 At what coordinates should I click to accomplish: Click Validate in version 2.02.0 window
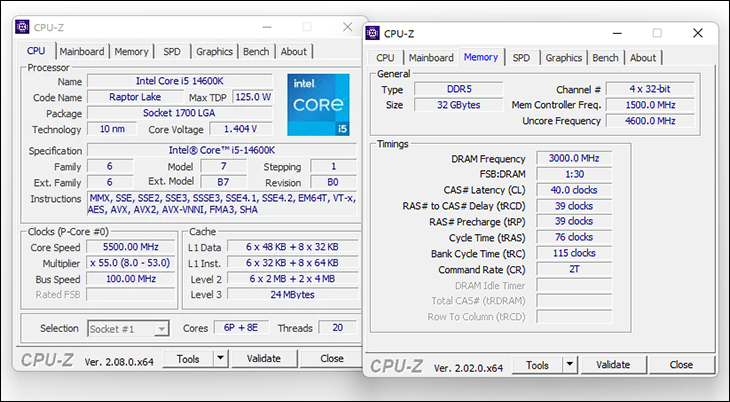613,365
